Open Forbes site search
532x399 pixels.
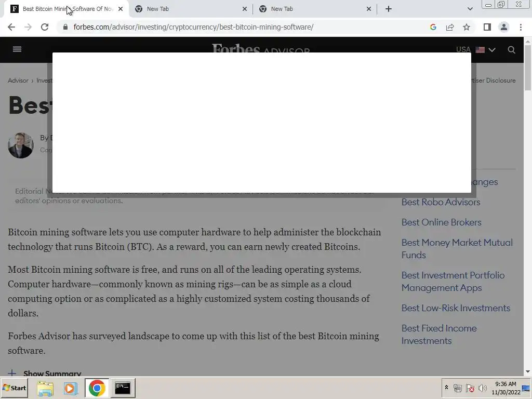pyautogui.click(x=511, y=50)
